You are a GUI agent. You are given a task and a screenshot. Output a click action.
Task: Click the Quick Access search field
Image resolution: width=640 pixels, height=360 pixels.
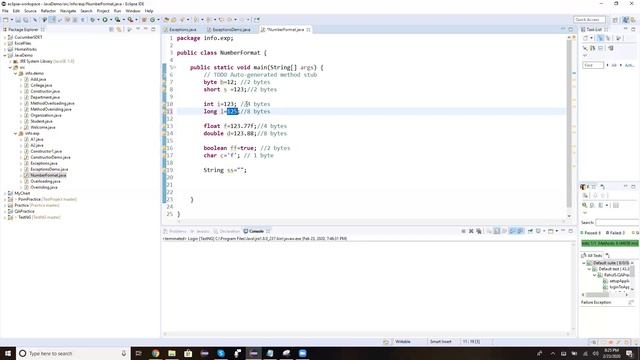(x=589, y=20)
